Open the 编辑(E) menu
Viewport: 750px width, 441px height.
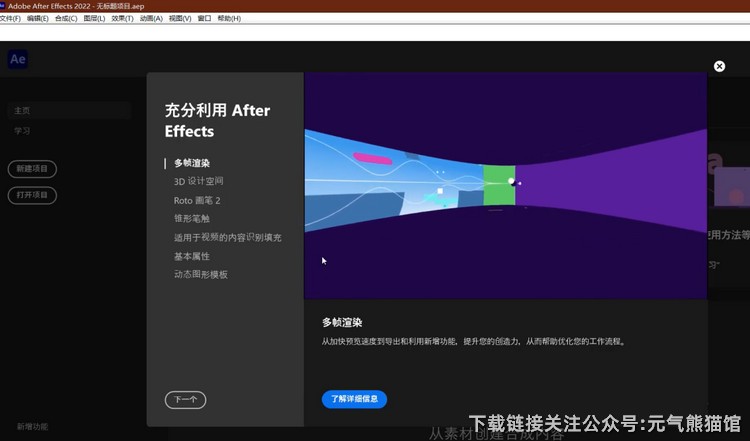[x=38, y=18]
